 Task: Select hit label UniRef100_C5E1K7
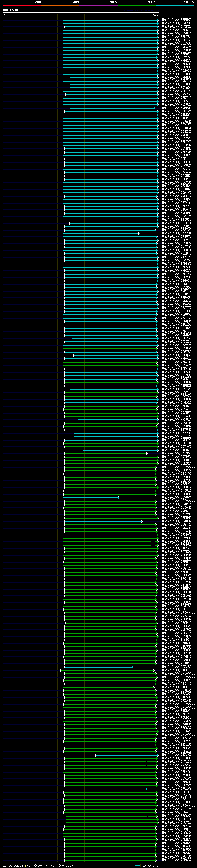(177, 826)
